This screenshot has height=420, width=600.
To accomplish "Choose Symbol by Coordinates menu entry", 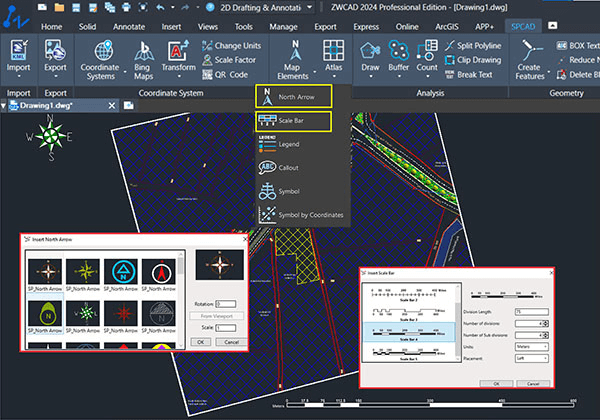I will (302, 215).
